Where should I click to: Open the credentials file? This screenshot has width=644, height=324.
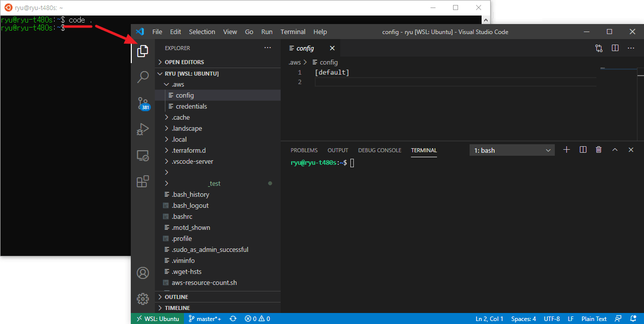click(218, 107)
